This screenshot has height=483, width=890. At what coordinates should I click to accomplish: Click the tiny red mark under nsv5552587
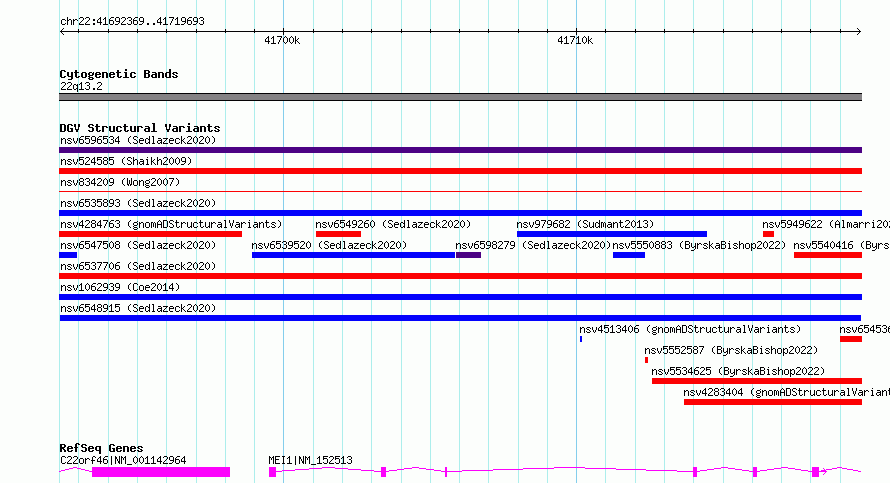pyautogui.click(x=646, y=360)
